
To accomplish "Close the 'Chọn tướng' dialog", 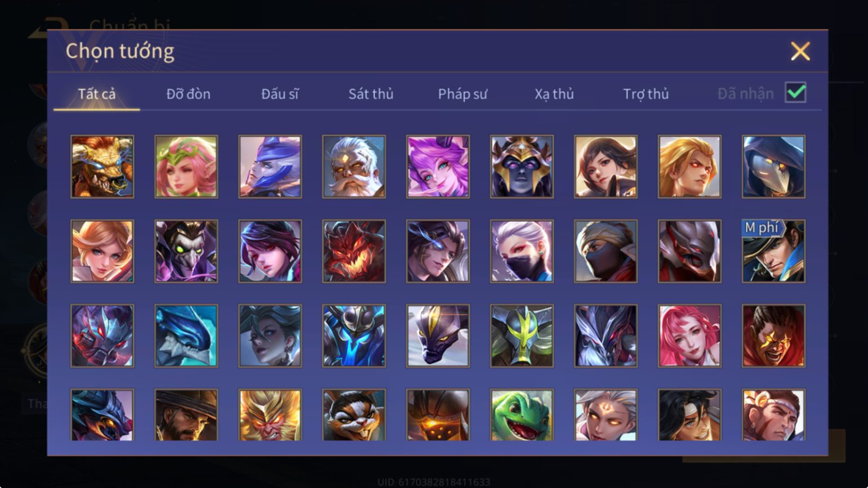I will click(x=800, y=51).
